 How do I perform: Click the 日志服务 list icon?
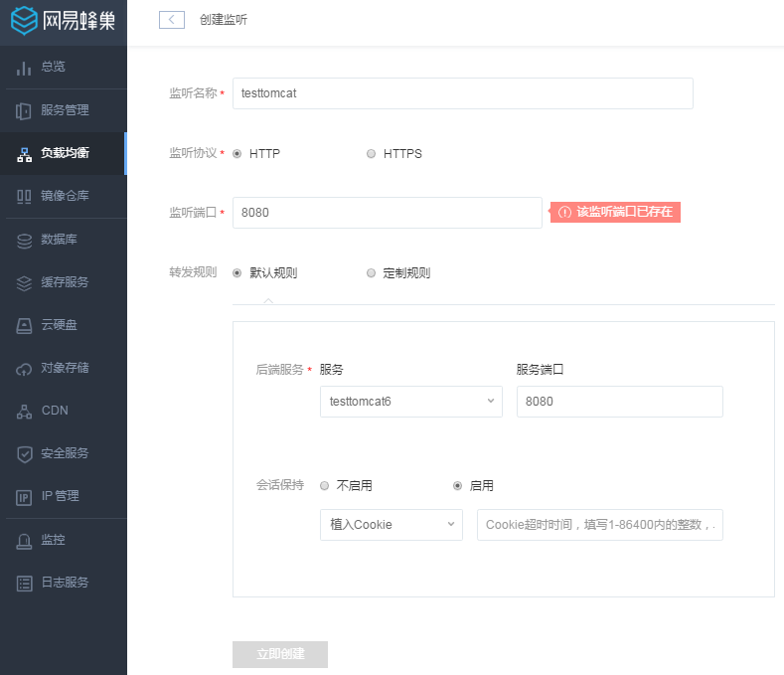coord(24,584)
